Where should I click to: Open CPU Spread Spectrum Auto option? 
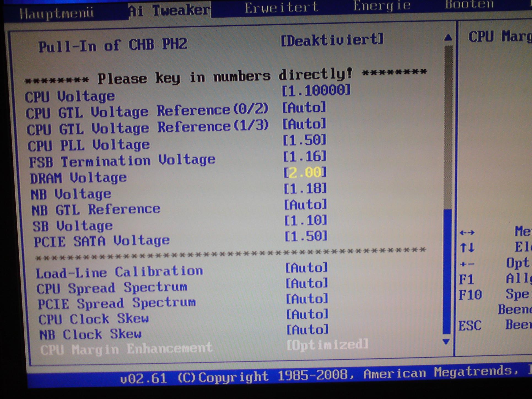(307, 283)
